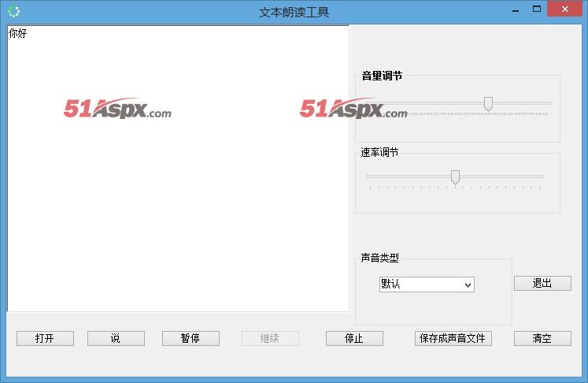
Task: Minimize the 文本朗读工具 window
Action: coord(516,9)
